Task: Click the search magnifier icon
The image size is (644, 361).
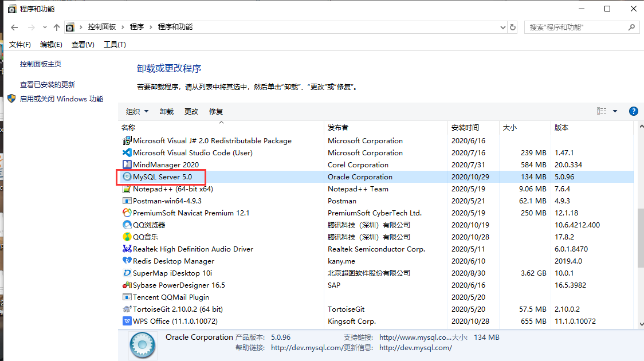Action: coord(631,27)
